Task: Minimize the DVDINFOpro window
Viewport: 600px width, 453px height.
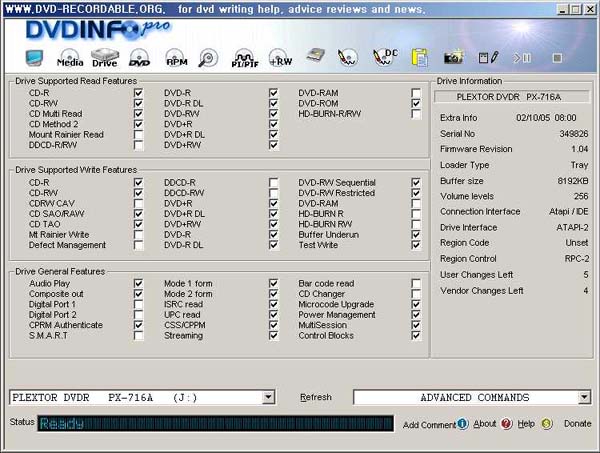Action: (562, 9)
